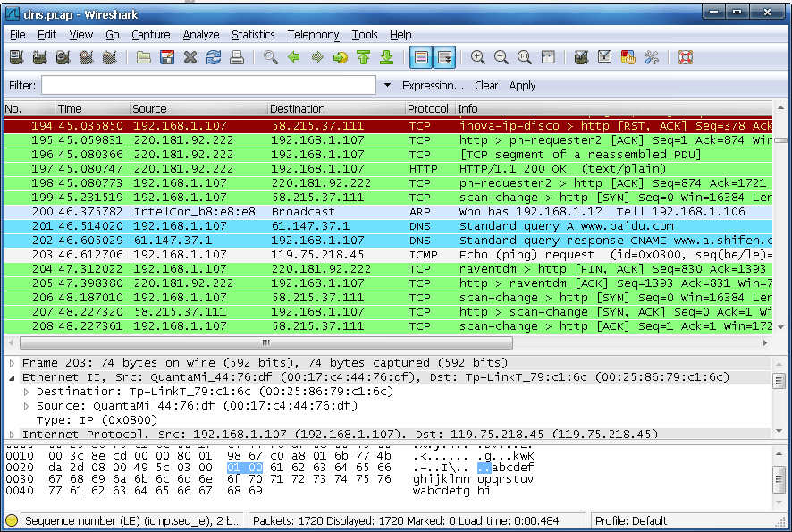792x532 pixels.
Task: Click inside the Filter text field
Action: [x=208, y=86]
